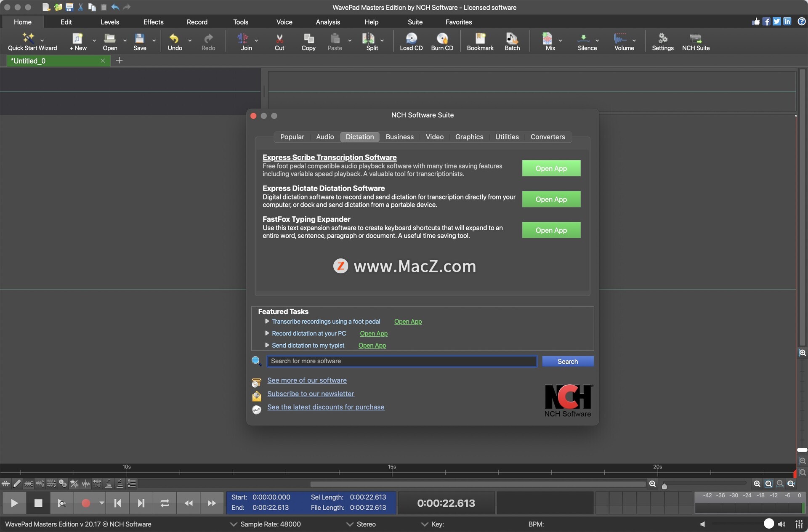Adjust the horizontal zoom slider handle
This screenshot has height=532, width=808.
point(664,486)
